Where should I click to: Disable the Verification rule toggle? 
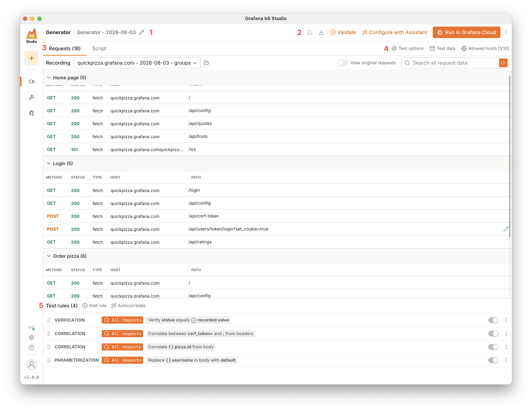(x=493, y=320)
